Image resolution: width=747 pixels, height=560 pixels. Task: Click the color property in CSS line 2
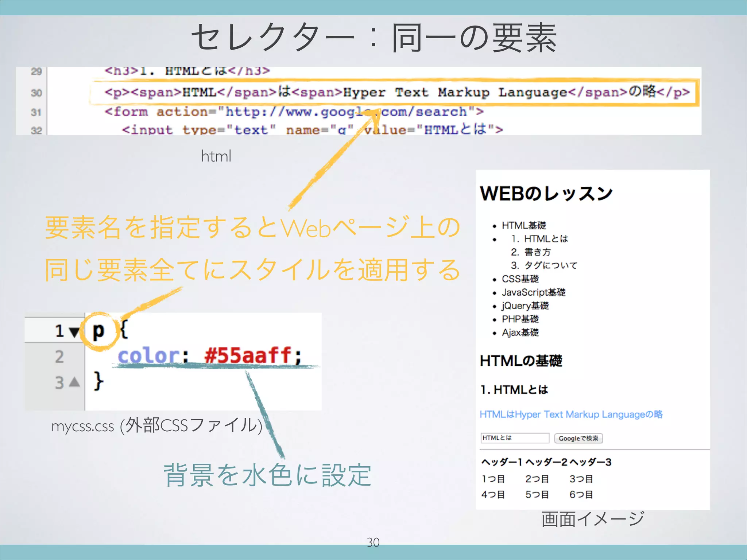click(x=148, y=355)
